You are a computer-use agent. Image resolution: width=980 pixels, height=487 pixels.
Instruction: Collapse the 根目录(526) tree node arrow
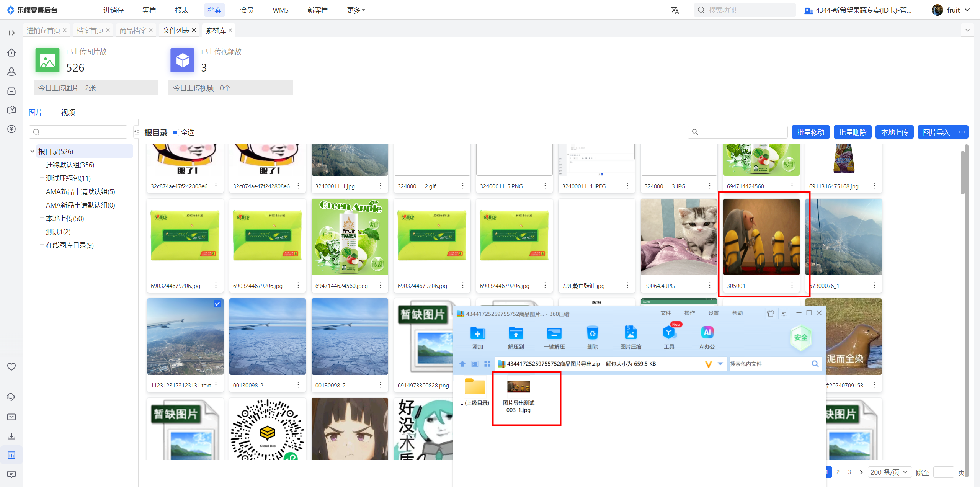(x=32, y=151)
